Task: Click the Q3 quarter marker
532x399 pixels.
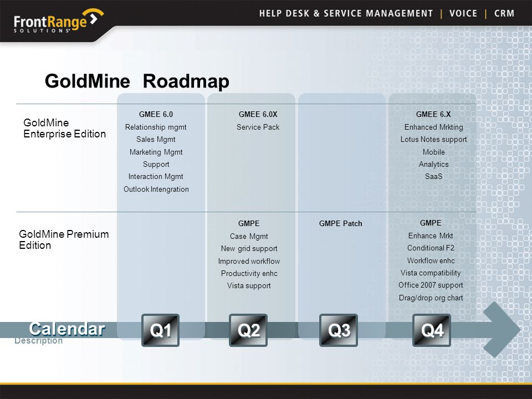Action: pyautogui.click(x=339, y=330)
